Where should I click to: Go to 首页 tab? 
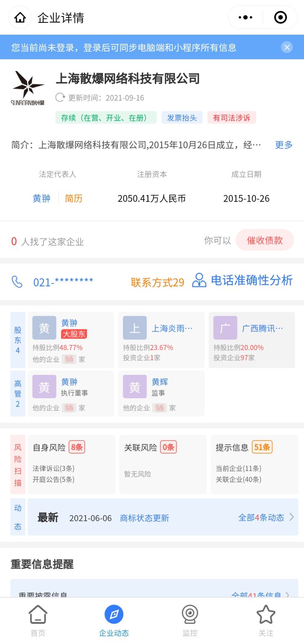pyautogui.click(x=38, y=620)
